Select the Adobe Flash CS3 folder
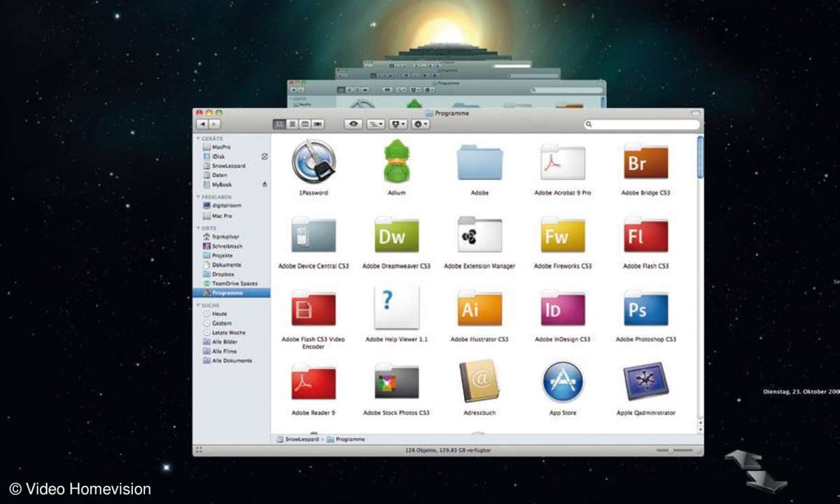 (x=645, y=235)
